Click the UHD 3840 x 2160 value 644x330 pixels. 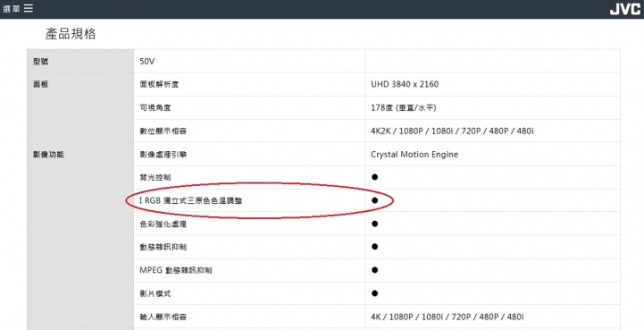pos(405,84)
